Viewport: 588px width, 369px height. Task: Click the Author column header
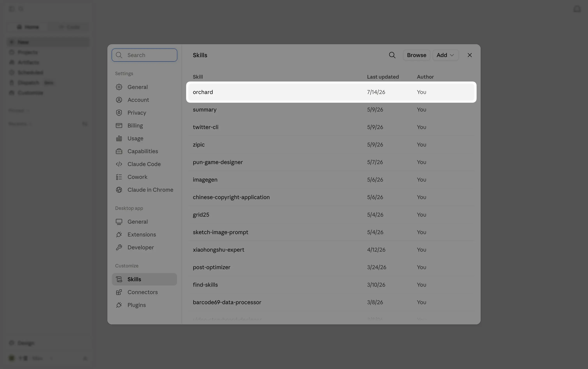point(425,77)
